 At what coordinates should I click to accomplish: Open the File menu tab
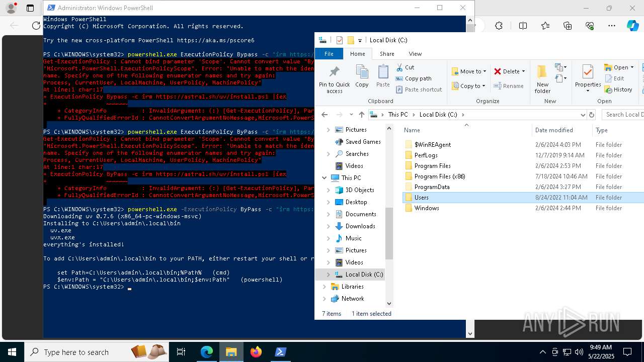coord(329,54)
